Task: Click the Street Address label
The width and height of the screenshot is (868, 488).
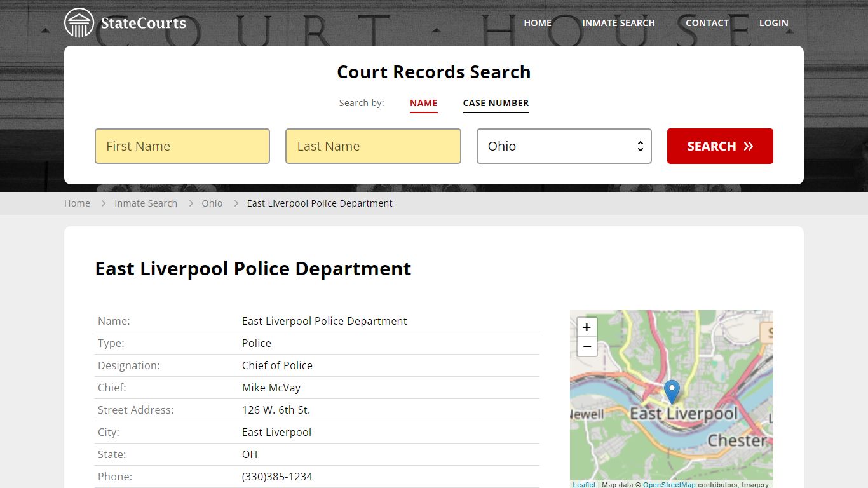Action: pos(135,410)
